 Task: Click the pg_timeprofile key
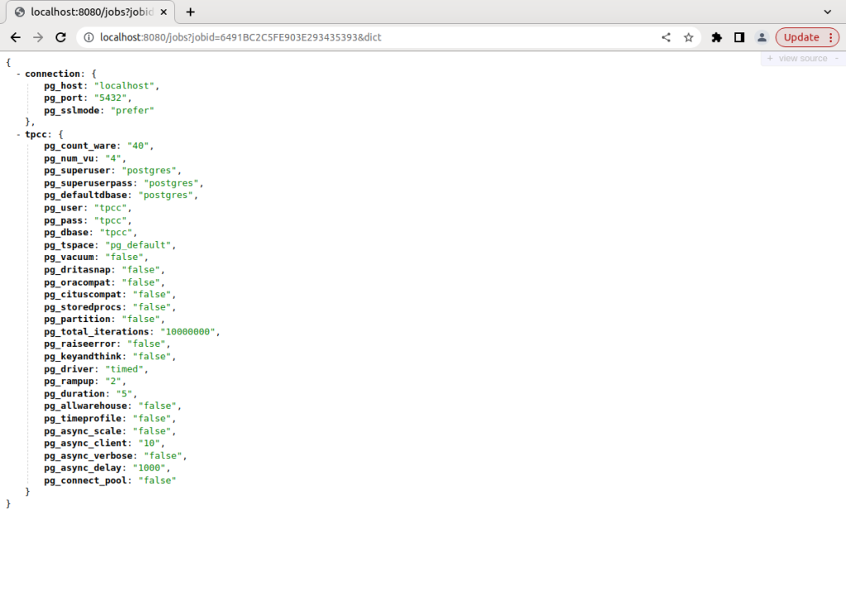pos(83,419)
